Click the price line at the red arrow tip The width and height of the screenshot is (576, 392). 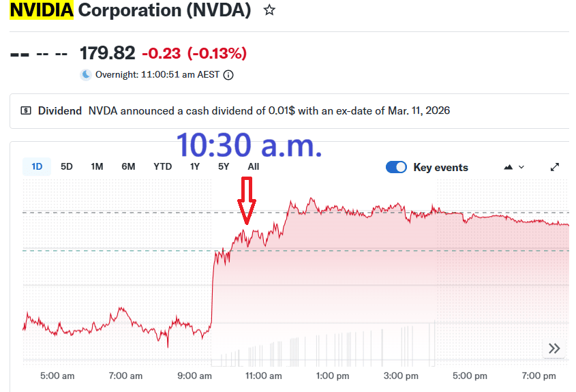pyautogui.click(x=246, y=232)
